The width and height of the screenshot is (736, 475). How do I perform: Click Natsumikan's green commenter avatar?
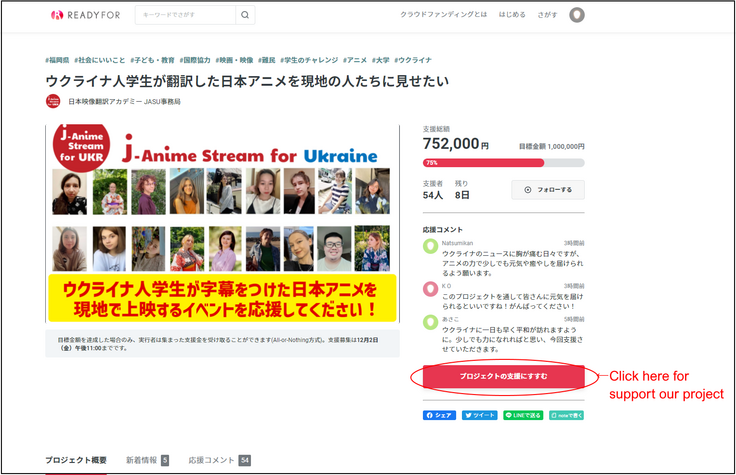click(x=431, y=246)
